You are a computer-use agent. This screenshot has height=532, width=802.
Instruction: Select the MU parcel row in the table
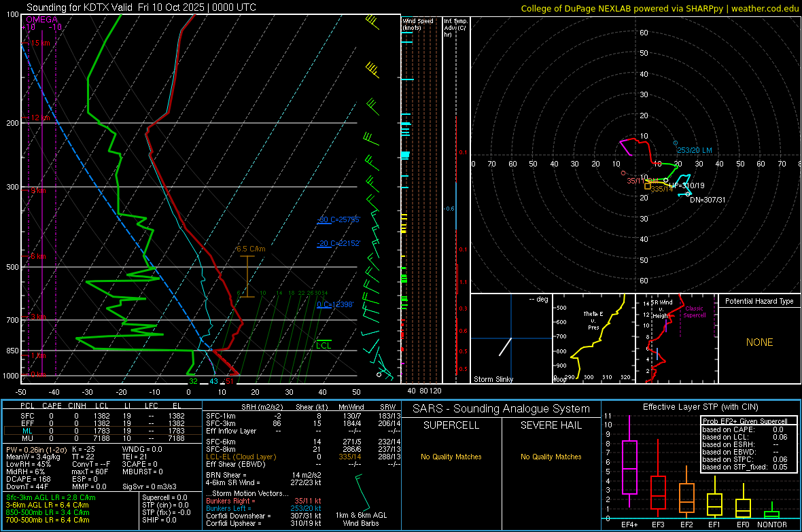coord(103,438)
